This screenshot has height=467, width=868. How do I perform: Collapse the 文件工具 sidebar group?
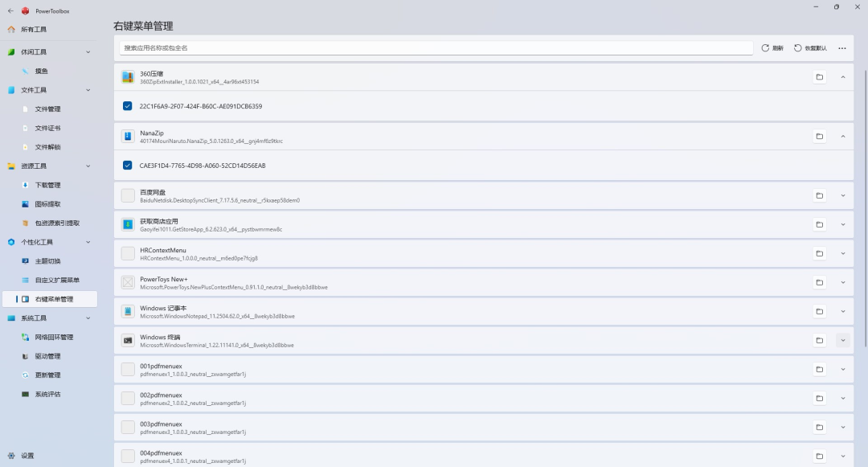[x=88, y=90]
